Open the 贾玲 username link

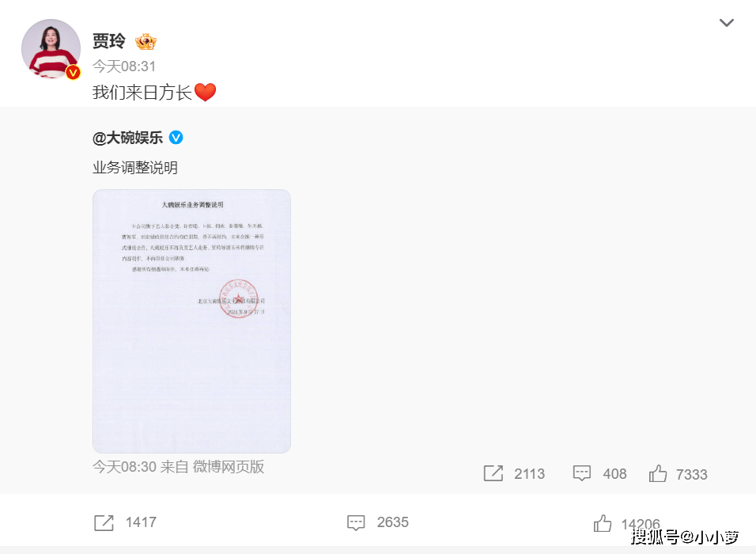coord(109,41)
